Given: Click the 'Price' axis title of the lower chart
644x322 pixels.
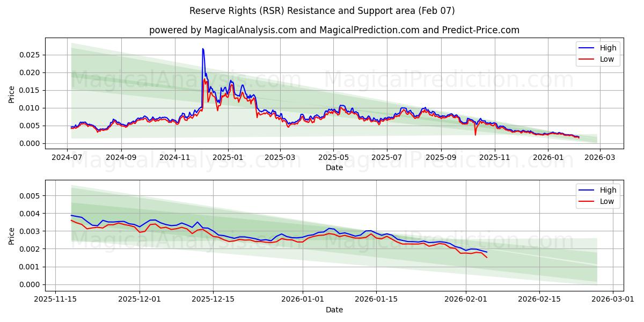Looking at the screenshot, I should 12,235.
